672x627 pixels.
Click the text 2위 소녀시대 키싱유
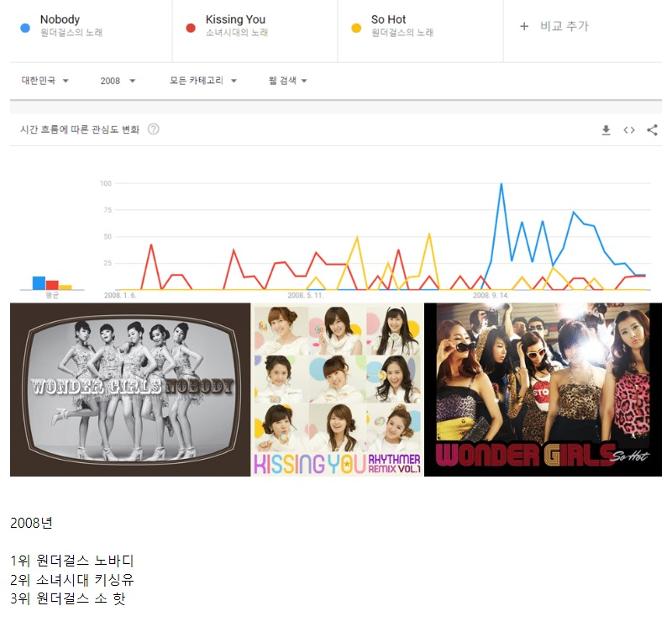pyautogui.click(x=72, y=579)
